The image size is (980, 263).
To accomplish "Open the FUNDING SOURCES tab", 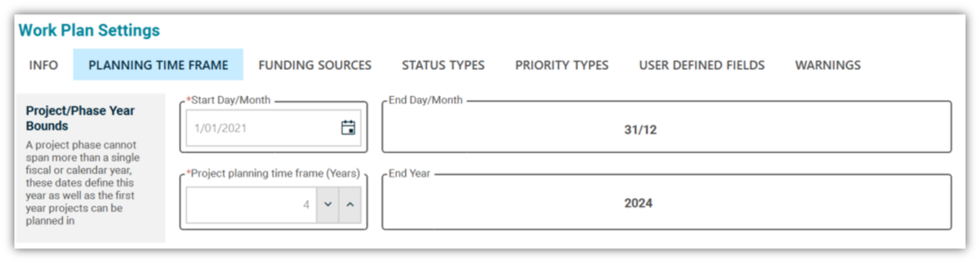I will pos(315,65).
